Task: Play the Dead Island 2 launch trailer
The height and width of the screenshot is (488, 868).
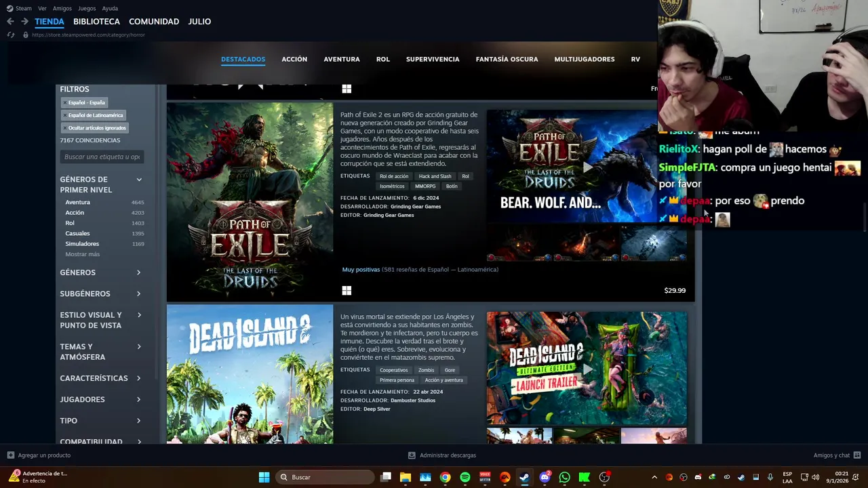Action: pos(587,369)
